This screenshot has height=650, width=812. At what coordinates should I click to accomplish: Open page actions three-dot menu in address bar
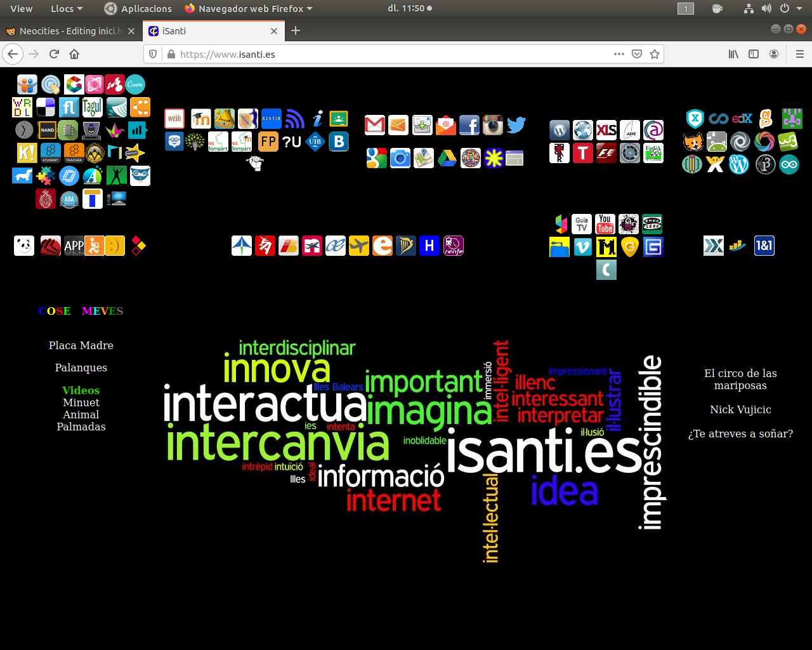[619, 54]
